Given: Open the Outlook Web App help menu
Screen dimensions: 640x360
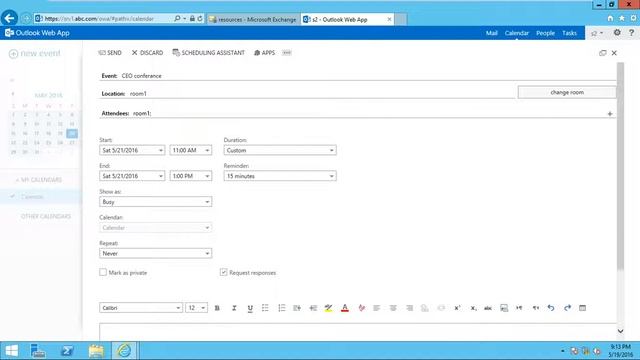Looking at the screenshot, I should point(631,33).
